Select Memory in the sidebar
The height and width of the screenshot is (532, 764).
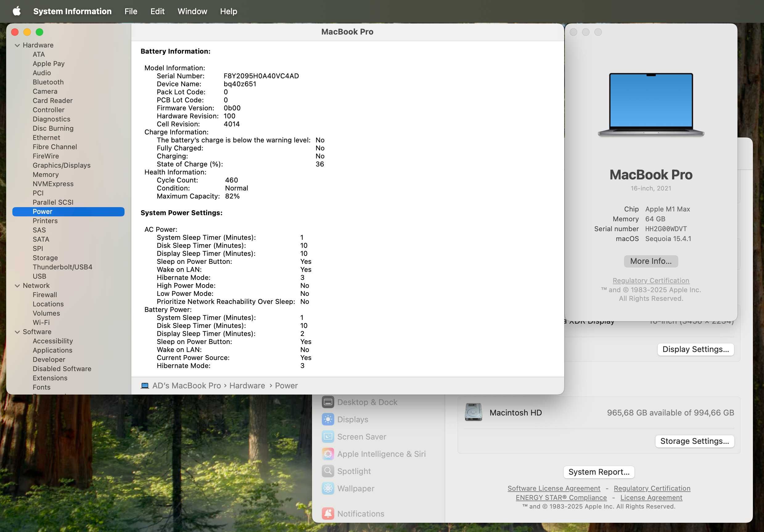(46, 175)
